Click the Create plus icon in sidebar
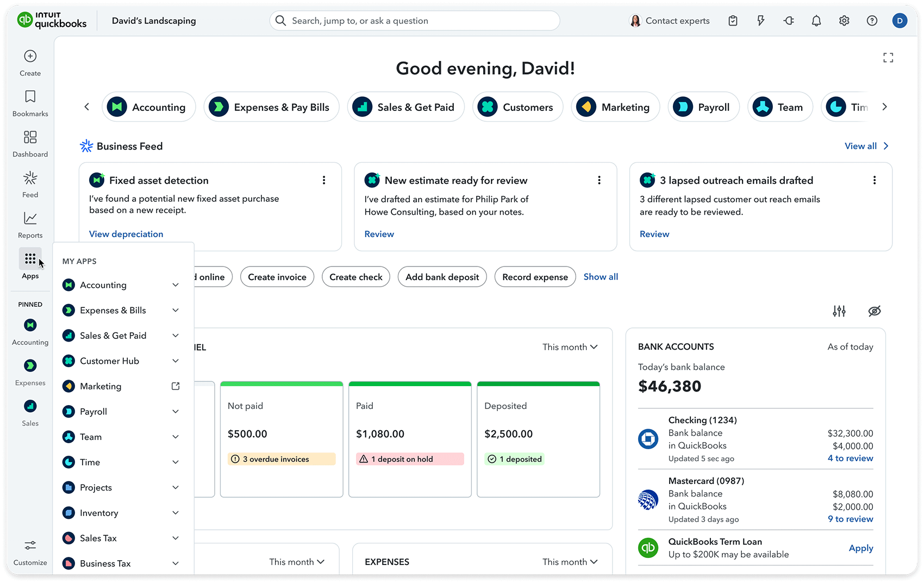The image size is (924, 583). coord(30,56)
